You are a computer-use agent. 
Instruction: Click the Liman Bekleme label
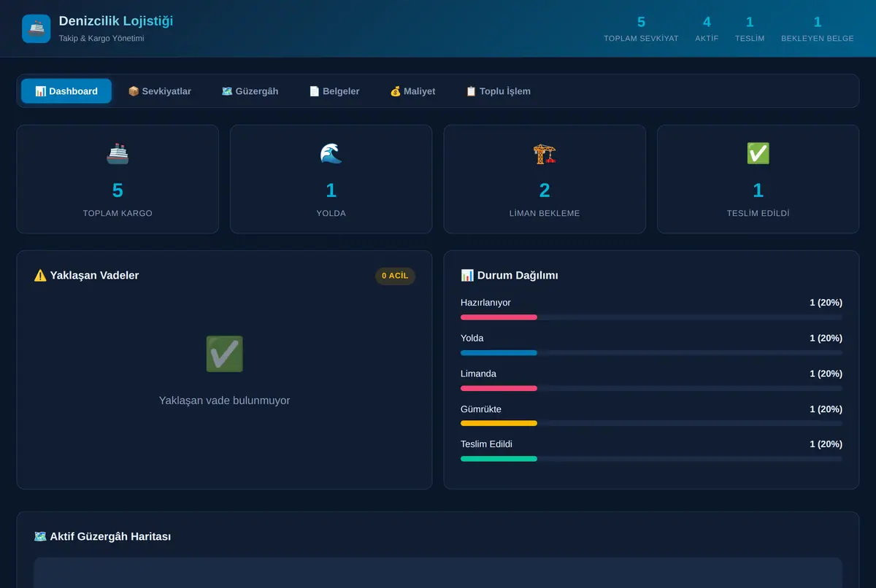545,213
